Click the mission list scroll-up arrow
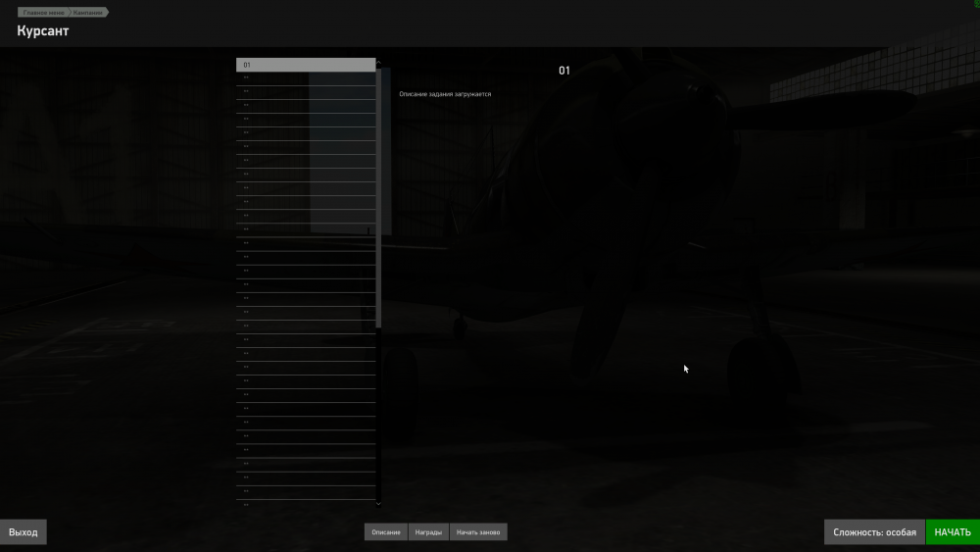This screenshot has width=980, height=552. (x=378, y=62)
